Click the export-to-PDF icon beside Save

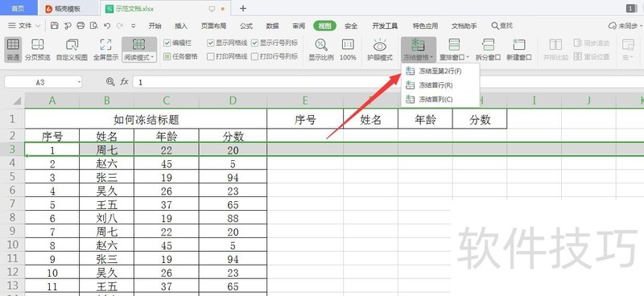coord(68,26)
